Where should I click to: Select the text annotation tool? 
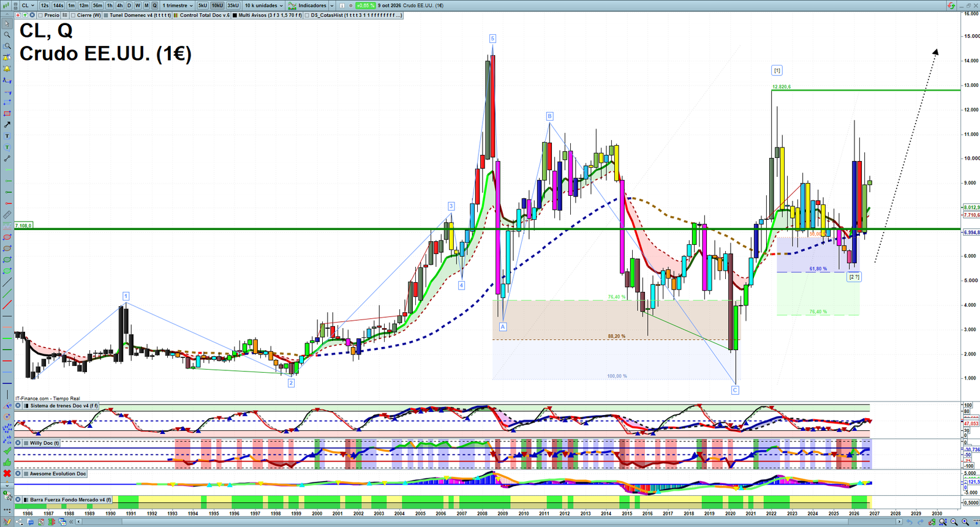pos(7,136)
